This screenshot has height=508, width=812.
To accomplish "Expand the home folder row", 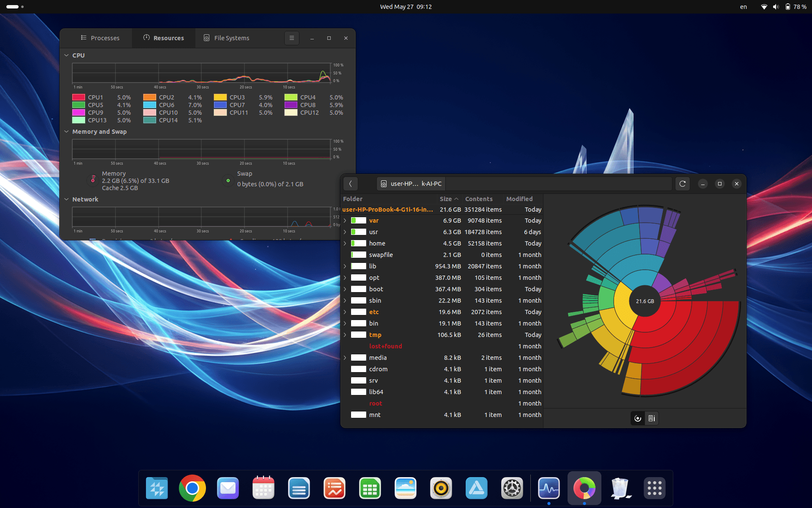I will pyautogui.click(x=345, y=243).
